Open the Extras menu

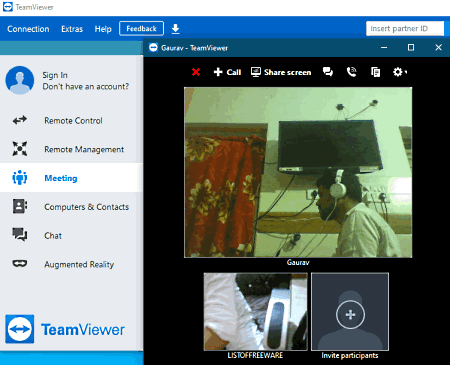click(x=72, y=29)
